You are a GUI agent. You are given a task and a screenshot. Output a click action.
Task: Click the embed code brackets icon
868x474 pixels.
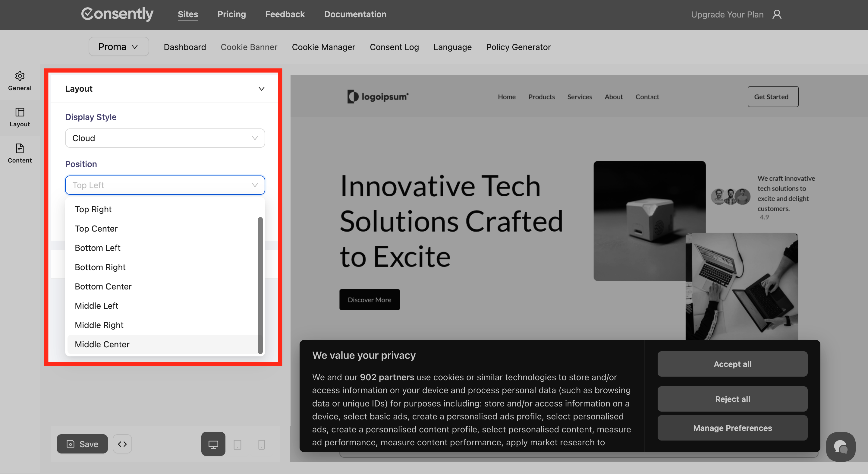click(122, 444)
